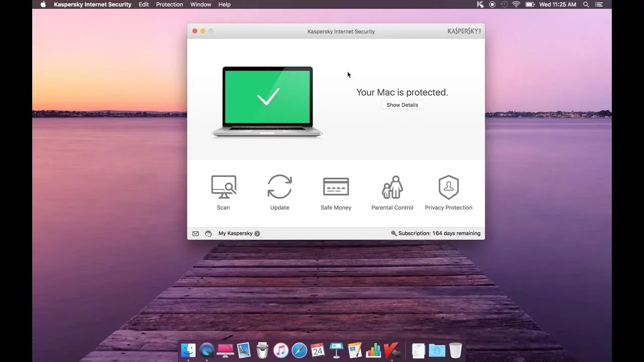Open the documents stack in Dock
Viewport: 644px width, 362px height.
[x=419, y=350]
